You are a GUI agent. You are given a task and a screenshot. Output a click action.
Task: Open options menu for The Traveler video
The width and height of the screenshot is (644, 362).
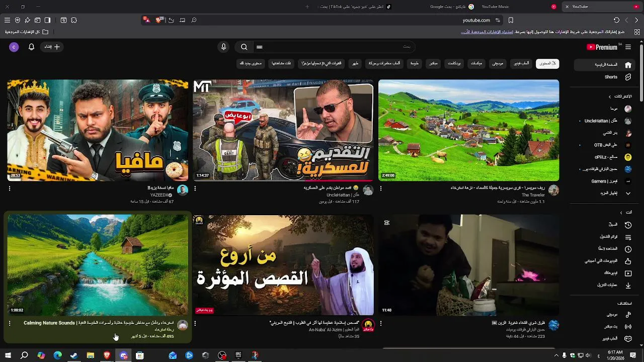[x=381, y=189]
